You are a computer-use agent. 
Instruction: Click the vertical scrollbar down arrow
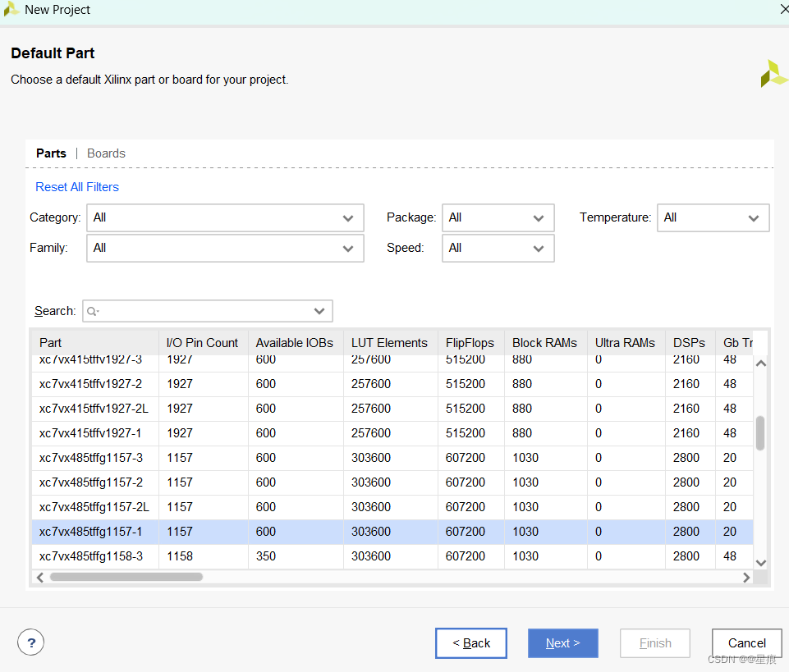[761, 563]
